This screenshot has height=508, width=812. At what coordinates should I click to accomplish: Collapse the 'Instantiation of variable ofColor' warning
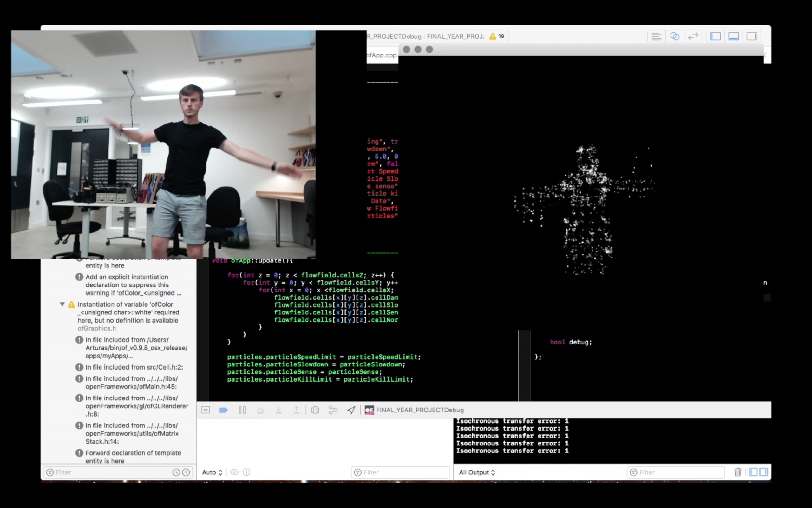62,304
